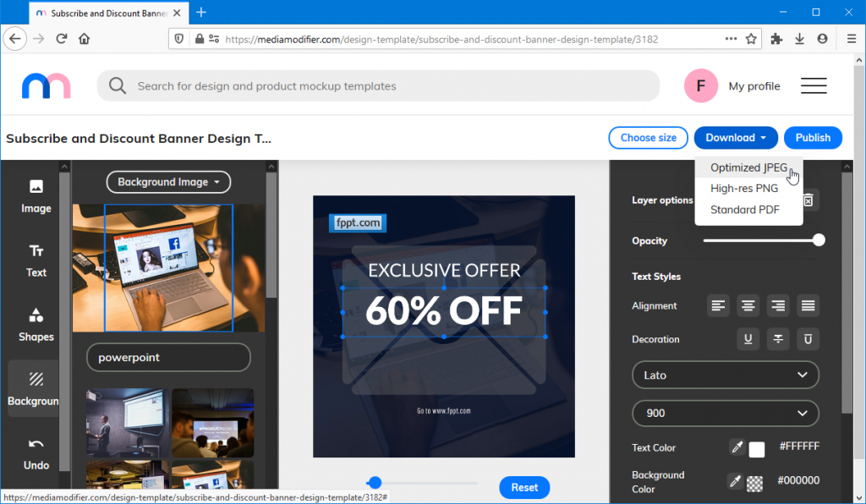Open the Lato font dropdown
866x504 pixels.
point(725,375)
